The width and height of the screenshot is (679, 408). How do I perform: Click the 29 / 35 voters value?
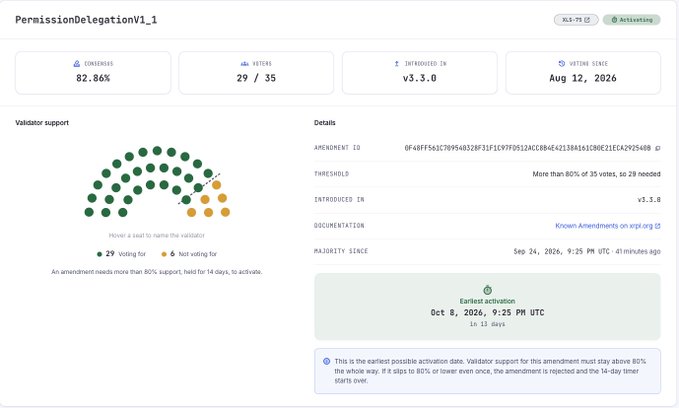(x=256, y=78)
